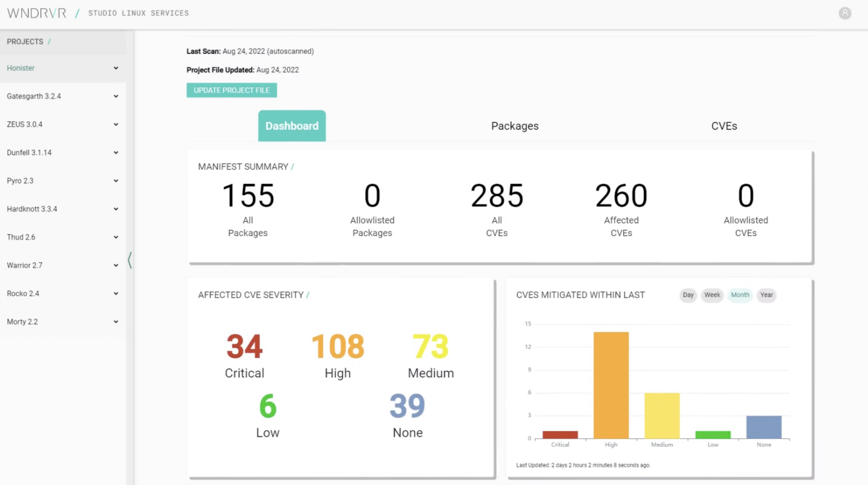
Task: Click the Critical severity count 34
Action: (244, 346)
